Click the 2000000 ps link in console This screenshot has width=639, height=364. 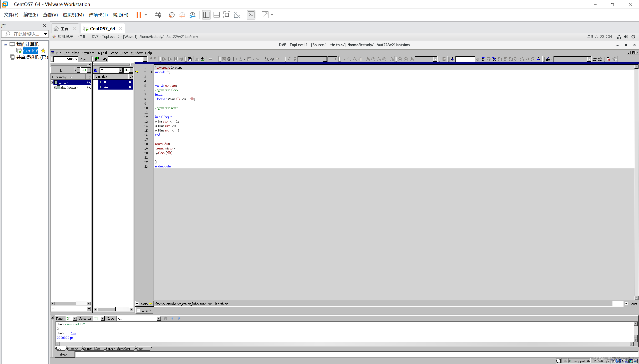pyautogui.click(x=65, y=338)
